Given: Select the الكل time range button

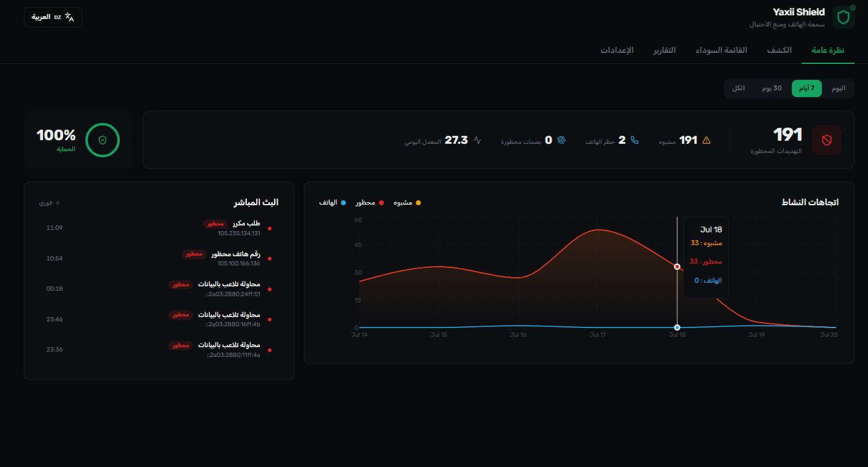Looking at the screenshot, I should tap(738, 88).
